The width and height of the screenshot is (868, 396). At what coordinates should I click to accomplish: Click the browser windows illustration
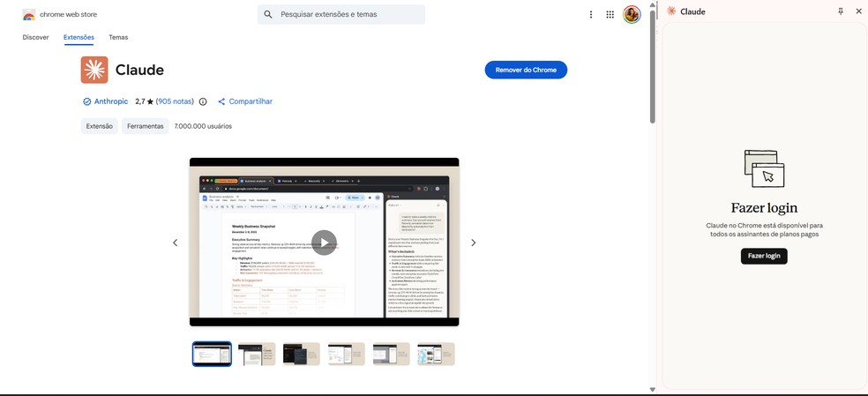(x=764, y=169)
